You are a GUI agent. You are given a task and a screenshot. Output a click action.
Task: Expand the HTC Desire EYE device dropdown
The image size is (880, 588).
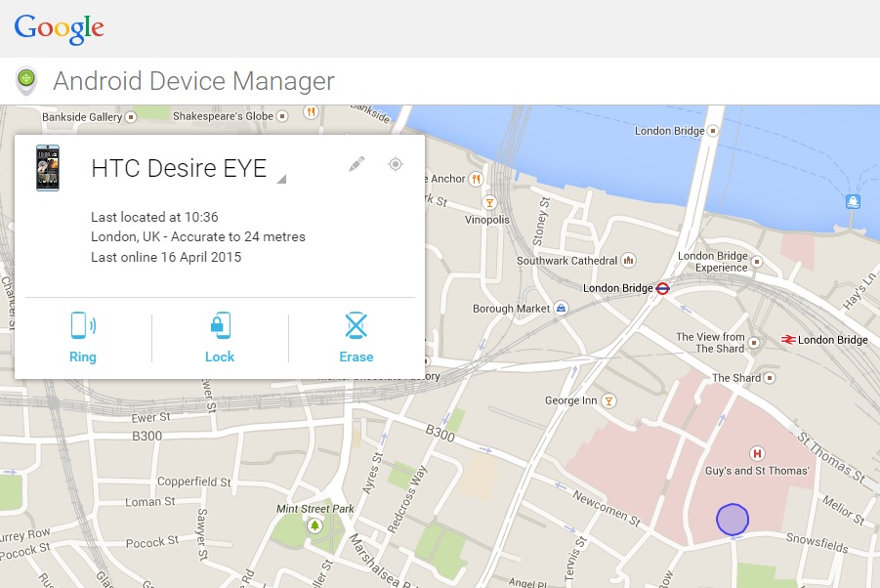click(x=281, y=179)
